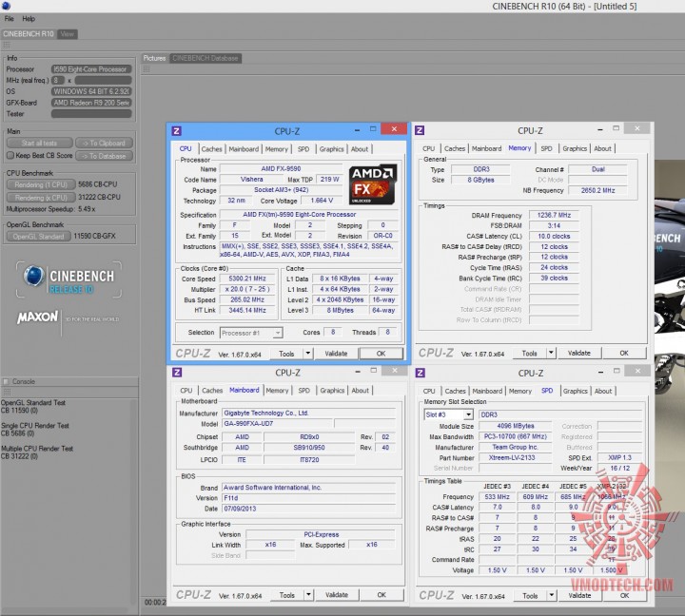Open Graphics tab in the Mainboard window

click(332, 391)
